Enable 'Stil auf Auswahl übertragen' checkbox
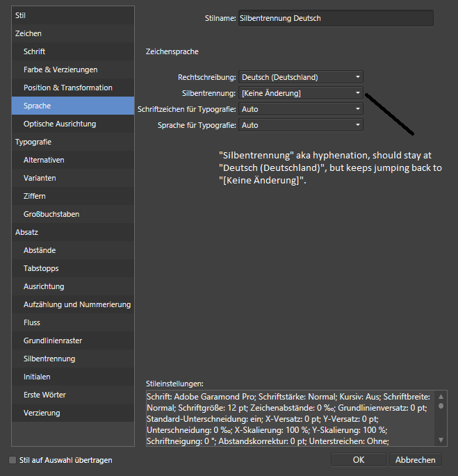Image resolution: width=458 pixels, height=476 pixels. [x=13, y=460]
